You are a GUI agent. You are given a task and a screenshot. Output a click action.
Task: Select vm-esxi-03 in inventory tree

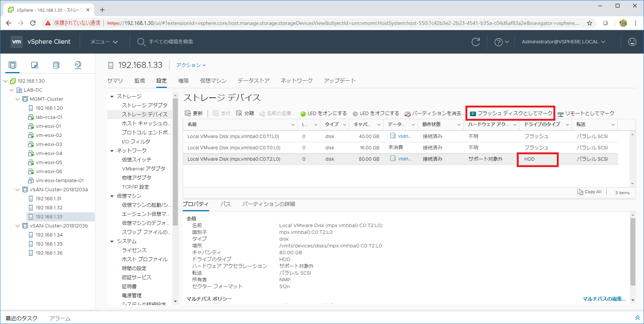pos(49,144)
